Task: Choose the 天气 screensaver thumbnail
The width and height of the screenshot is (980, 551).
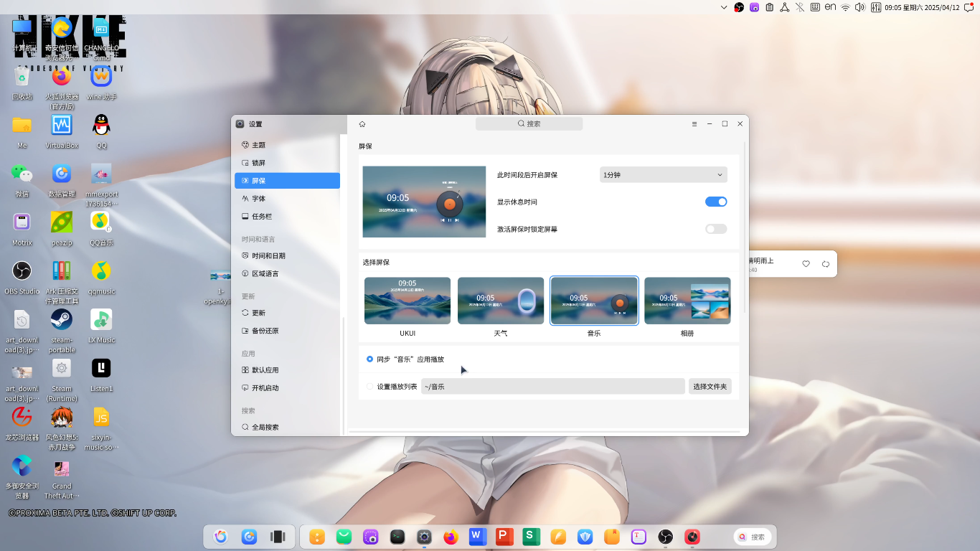Action: (x=501, y=301)
